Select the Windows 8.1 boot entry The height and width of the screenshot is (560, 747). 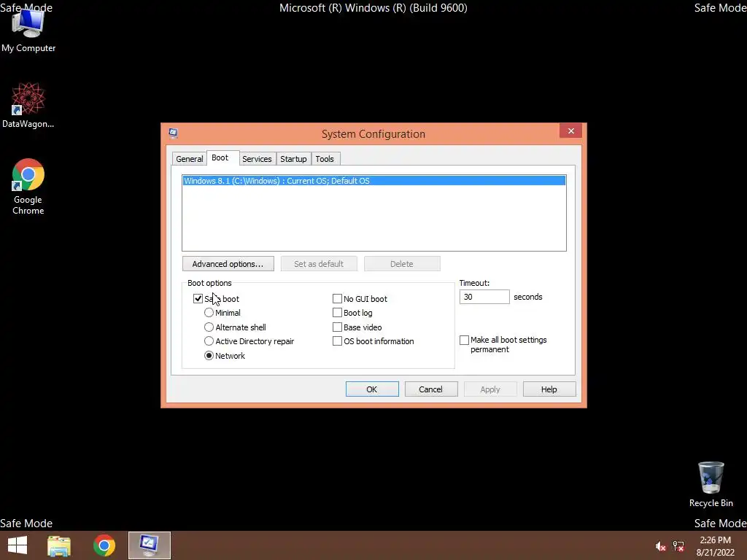(374, 181)
